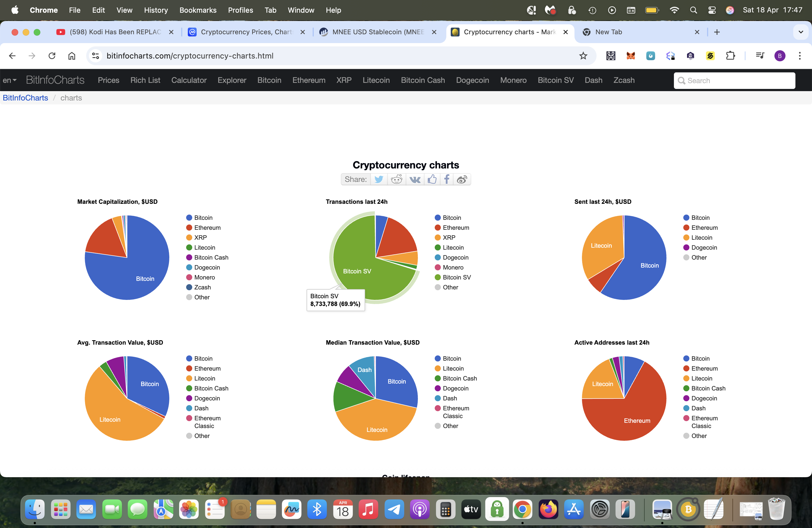Open the Explorer nav link
This screenshot has height=528, width=812.
click(232, 80)
